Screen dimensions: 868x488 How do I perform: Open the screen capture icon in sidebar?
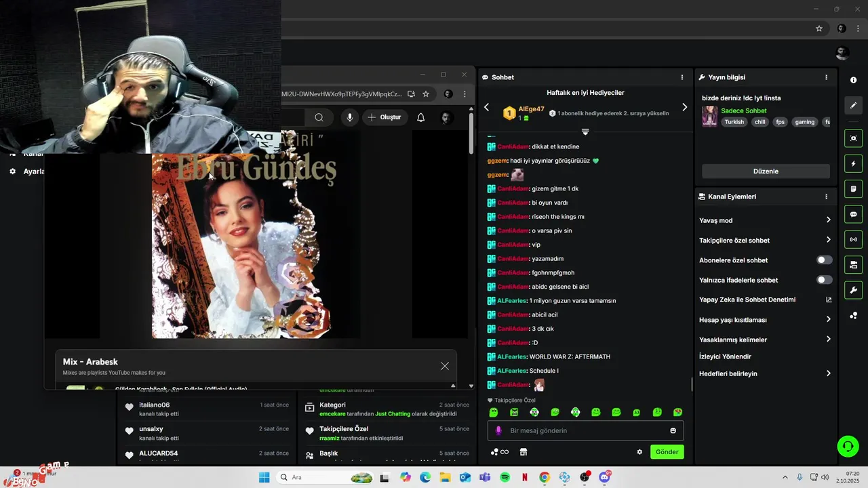tap(853, 138)
